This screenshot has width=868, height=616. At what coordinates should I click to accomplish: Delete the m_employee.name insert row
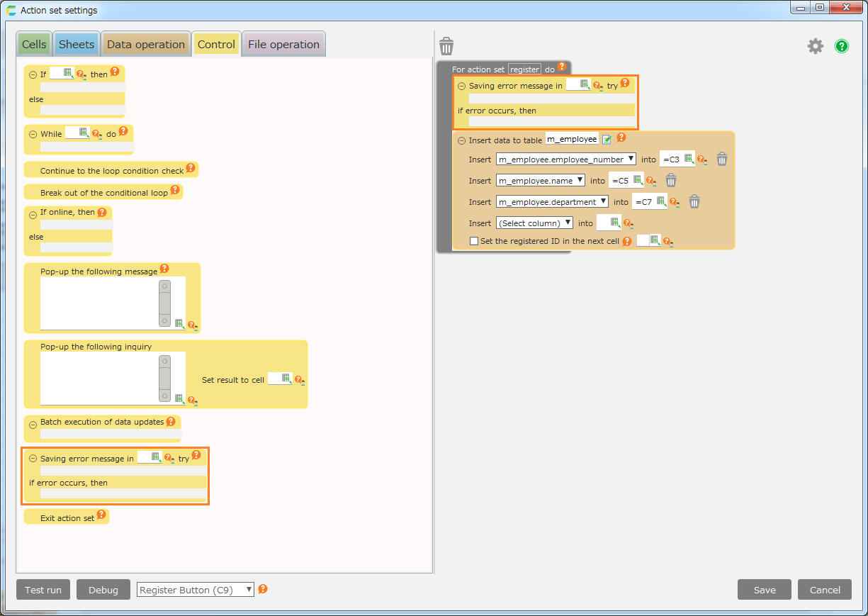coord(671,181)
